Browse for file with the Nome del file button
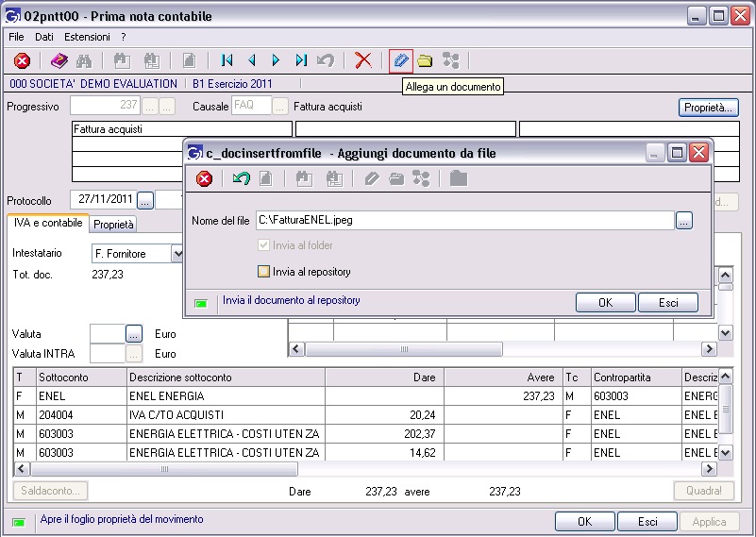This screenshot has width=756, height=537. click(x=683, y=221)
